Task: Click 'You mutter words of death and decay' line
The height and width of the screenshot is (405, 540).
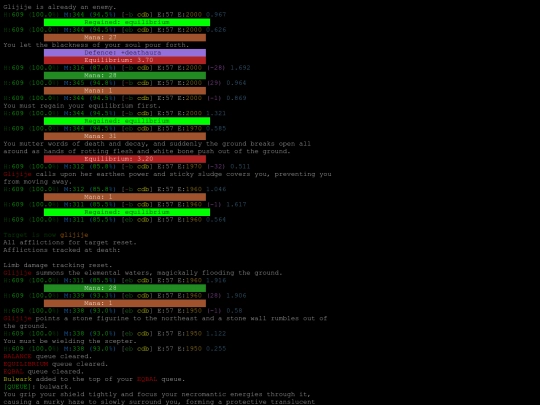Action: point(157,144)
